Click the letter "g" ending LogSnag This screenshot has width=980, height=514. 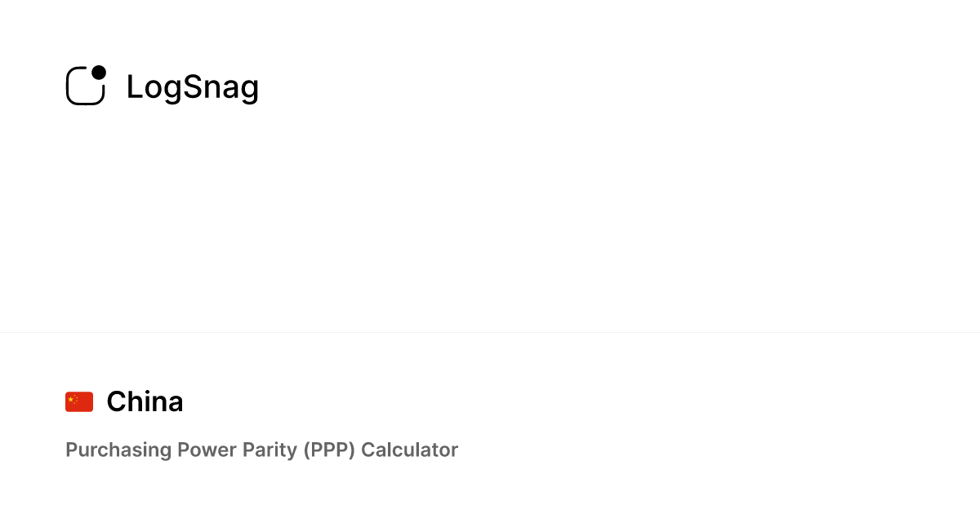(x=250, y=90)
